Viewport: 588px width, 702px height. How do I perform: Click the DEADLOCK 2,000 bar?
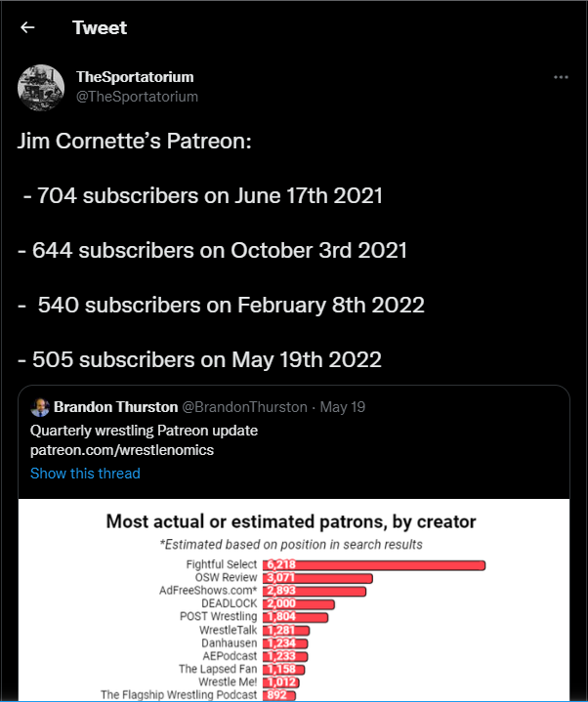[x=299, y=604]
